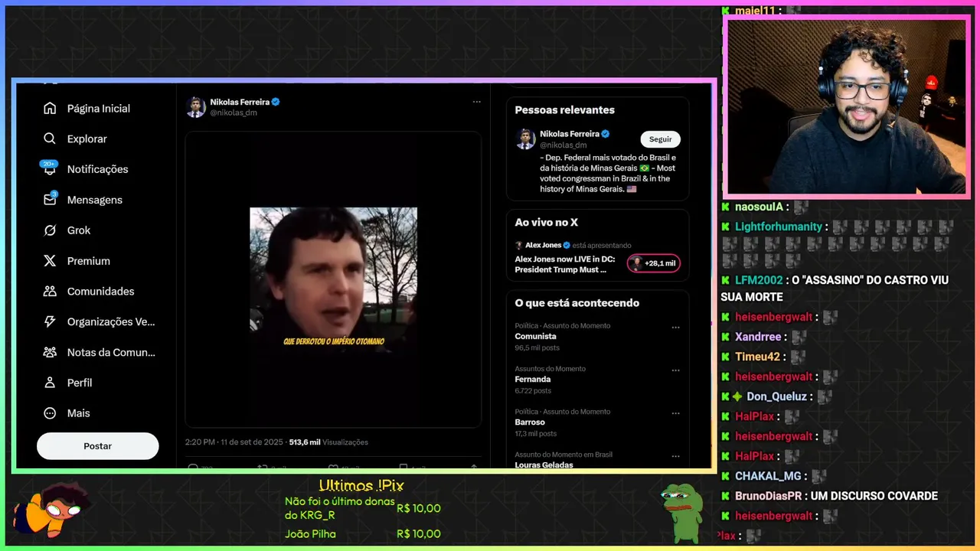The width and height of the screenshot is (980, 551).
Task: Open the Premium menu label
Action: pyautogui.click(x=89, y=261)
